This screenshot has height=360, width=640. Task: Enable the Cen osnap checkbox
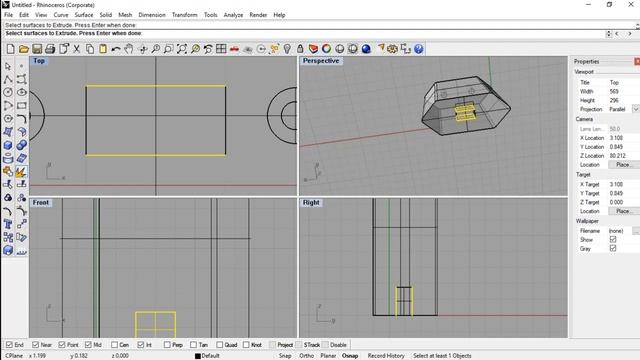114,345
